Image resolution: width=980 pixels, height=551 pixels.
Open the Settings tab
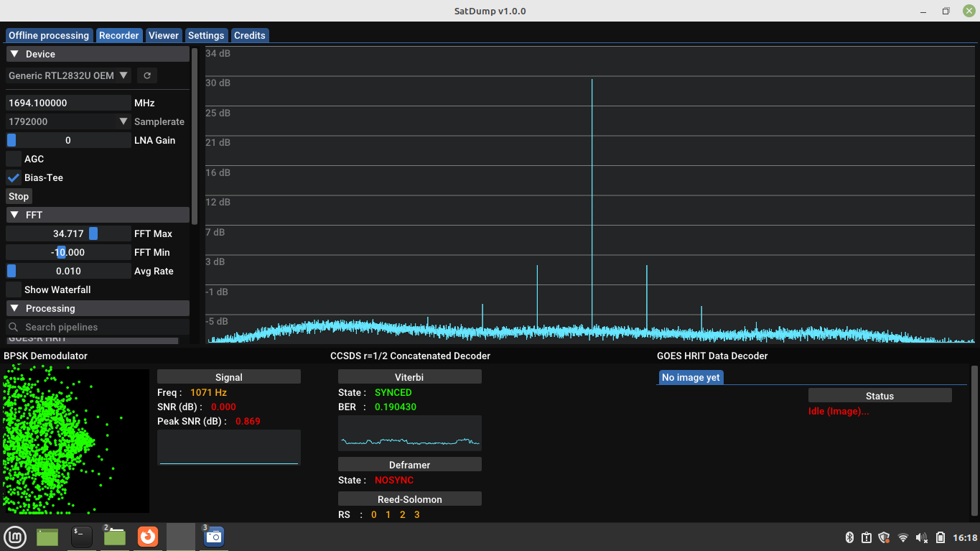pyautogui.click(x=206, y=34)
